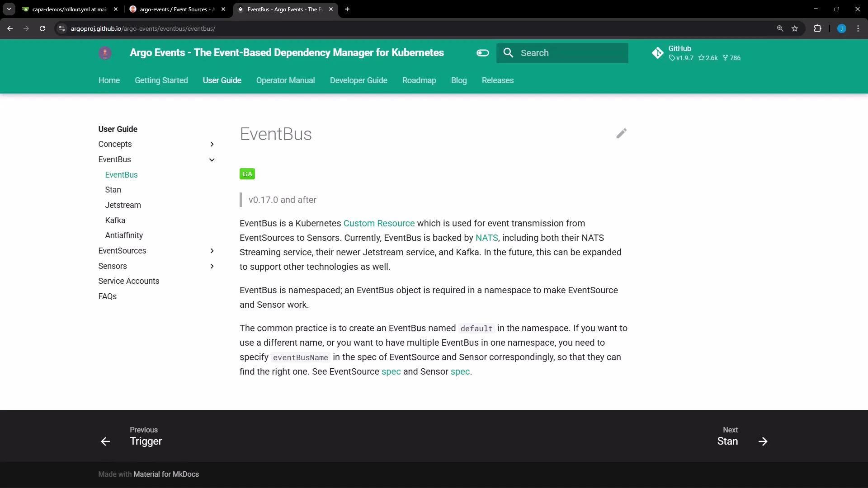Open the browser zoom magnifier icon
The width and height of the screenshot is (868, 488).
780,28
